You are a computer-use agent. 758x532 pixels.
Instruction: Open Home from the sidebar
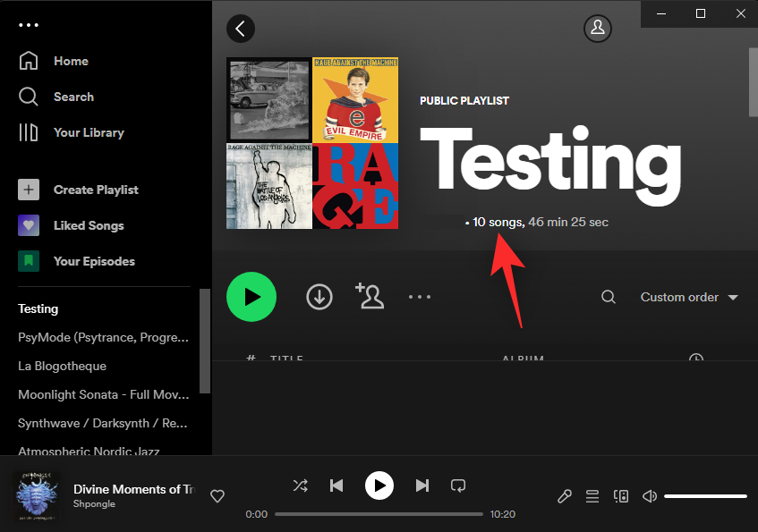tap(72, 61)
